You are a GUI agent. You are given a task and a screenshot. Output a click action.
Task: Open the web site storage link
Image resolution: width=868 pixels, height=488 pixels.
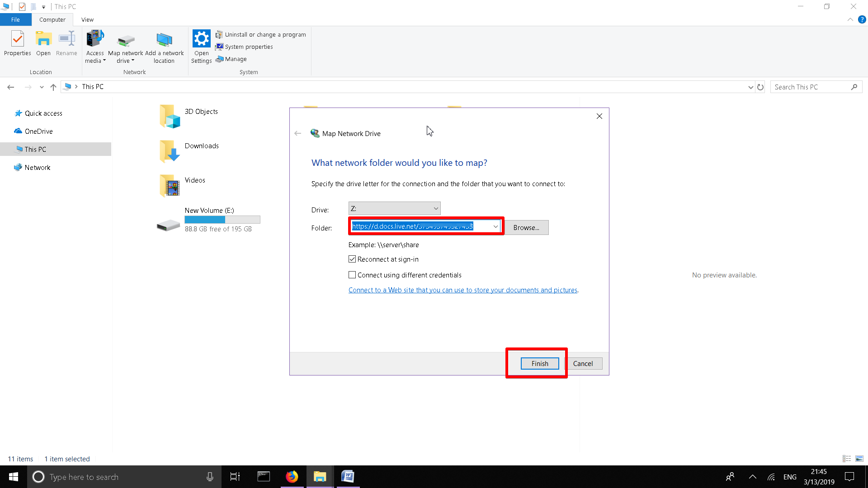[x=462, y=290]
